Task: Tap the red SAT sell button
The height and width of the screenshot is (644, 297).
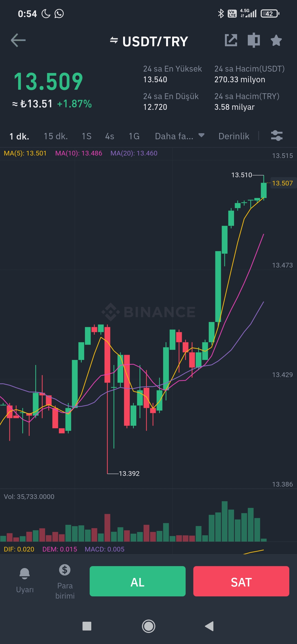Action: pos(241,581)
